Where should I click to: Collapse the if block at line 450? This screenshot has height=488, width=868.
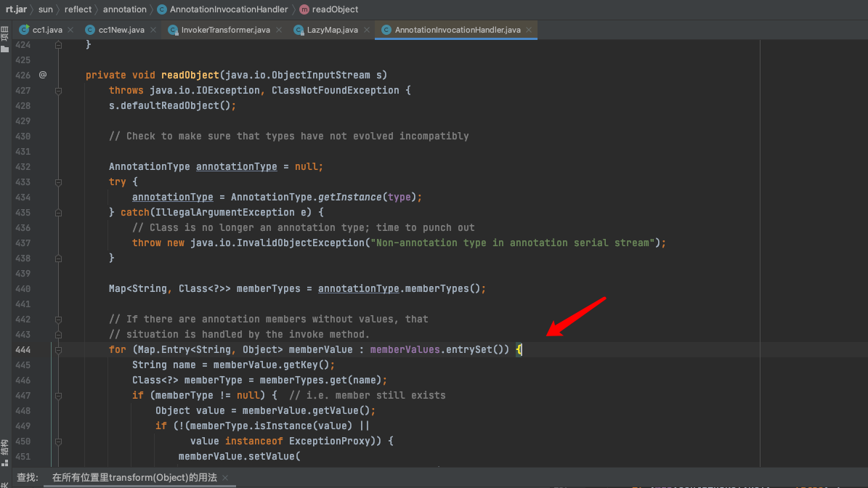58,442
